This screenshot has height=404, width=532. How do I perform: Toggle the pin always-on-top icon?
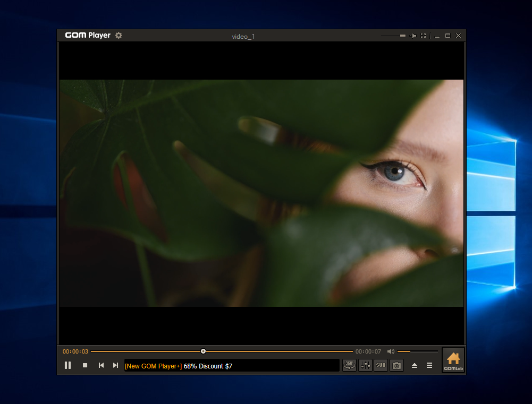(x=413, y=36)
